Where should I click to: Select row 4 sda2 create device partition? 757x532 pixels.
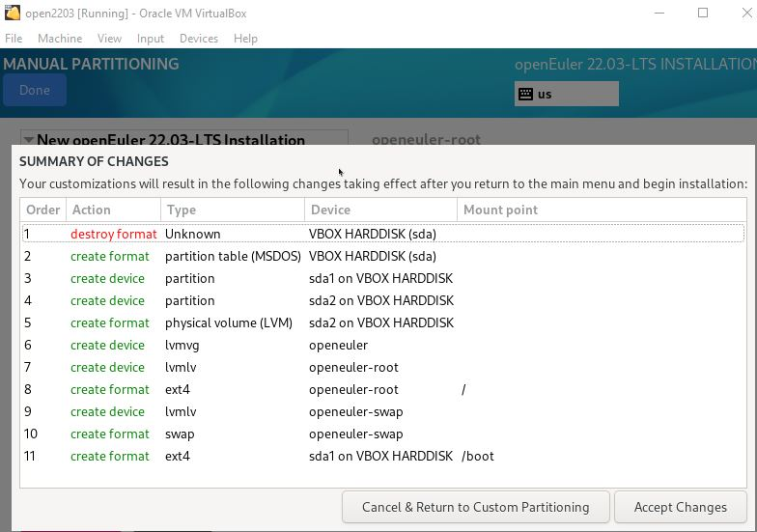click(x=382, y=301)
